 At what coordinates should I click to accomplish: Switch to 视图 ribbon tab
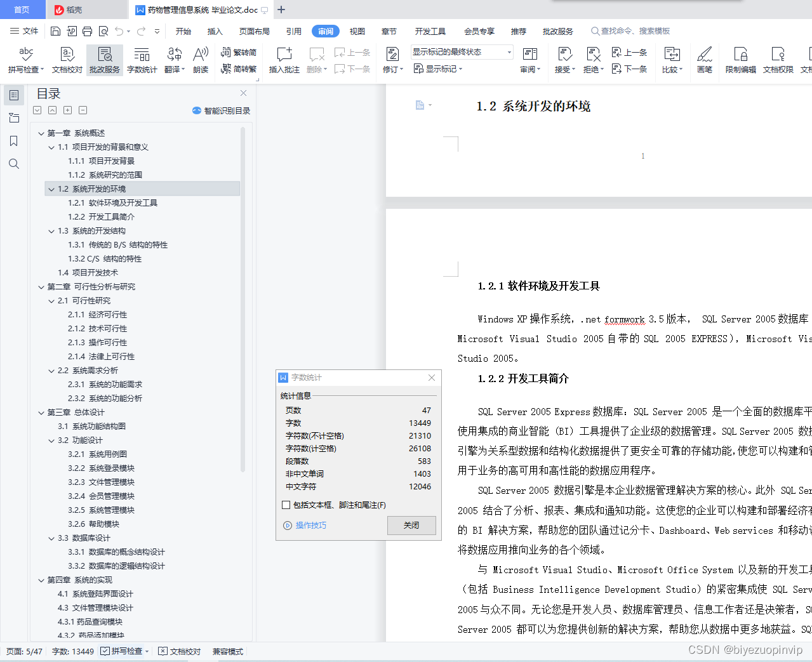(x=357, y=31)
